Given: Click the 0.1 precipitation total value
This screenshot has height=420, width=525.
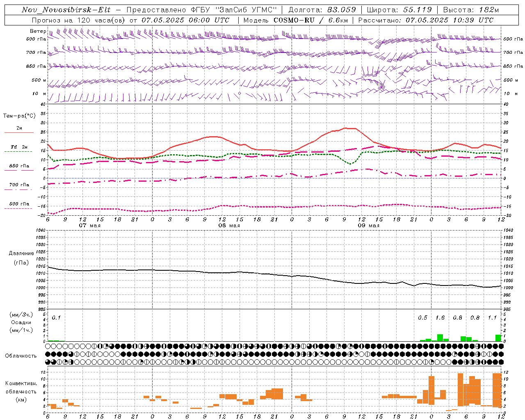Looking at the screenshot, I should pyautogui.click(x=56, y=318).
